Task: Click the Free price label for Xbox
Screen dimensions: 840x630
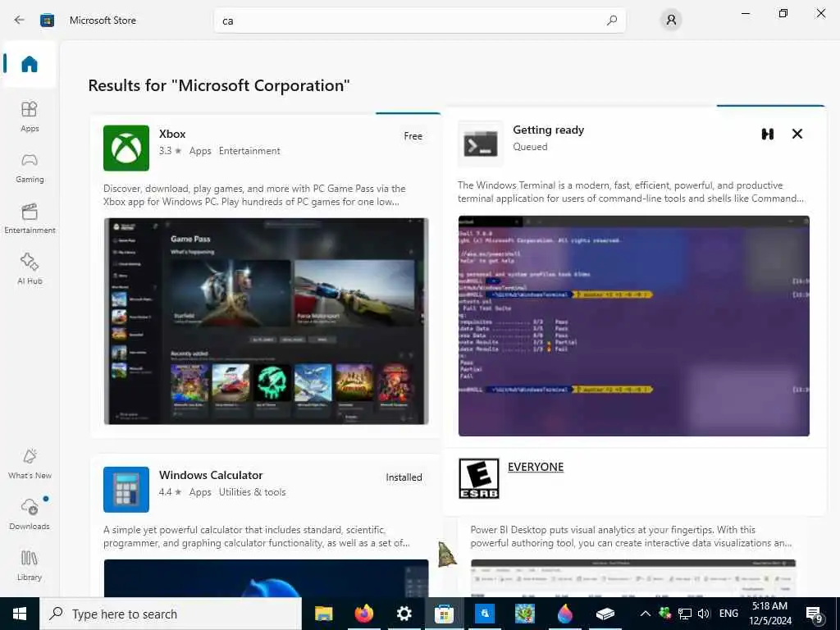Action: click(413, 136)
